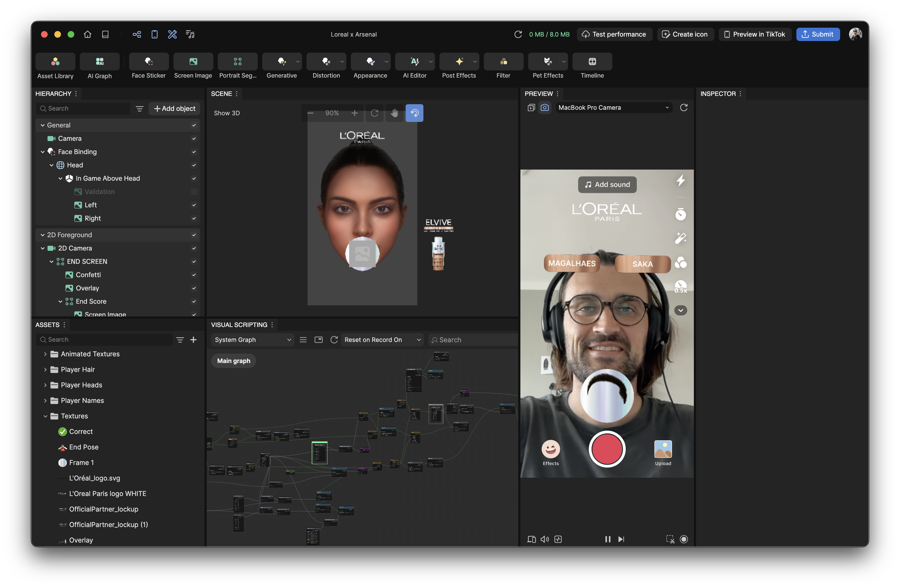Image resolution: width=900 pixels, height=588 pixels.
Task: Expand the Player Names folder
Action: 45,400
